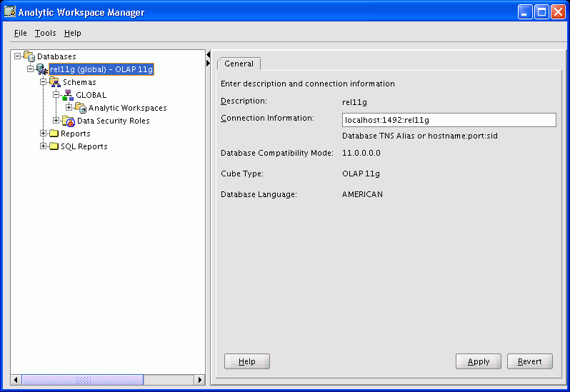Click the Connection Information input field
The image size is (570, 392).
click(x=449, y=120)
